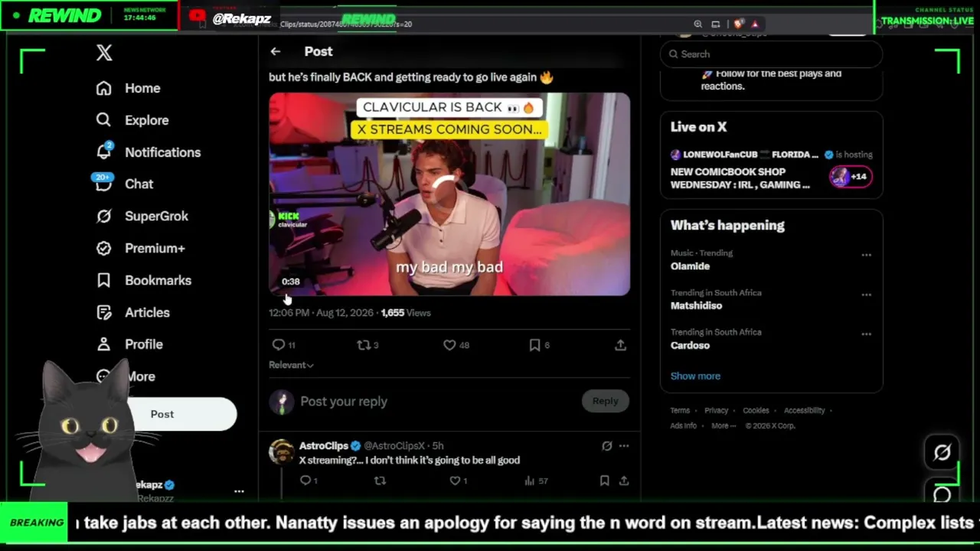Share the AstroClips comment
This screenshot has width=980, height=551.
point(624,481)
